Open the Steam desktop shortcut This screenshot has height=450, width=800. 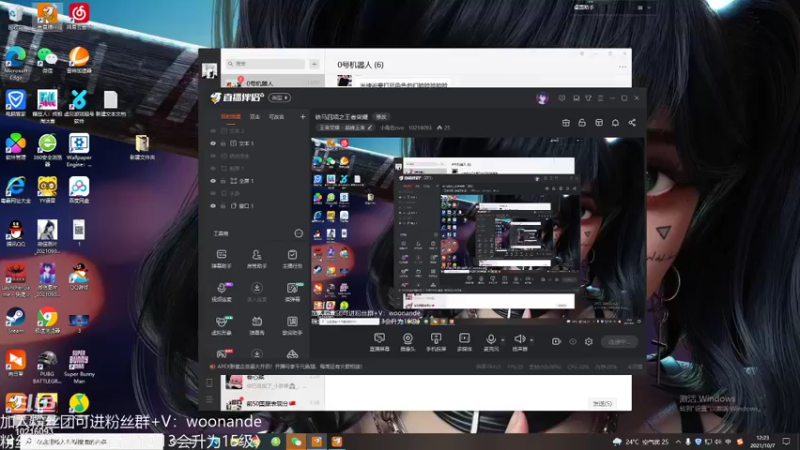15,319
